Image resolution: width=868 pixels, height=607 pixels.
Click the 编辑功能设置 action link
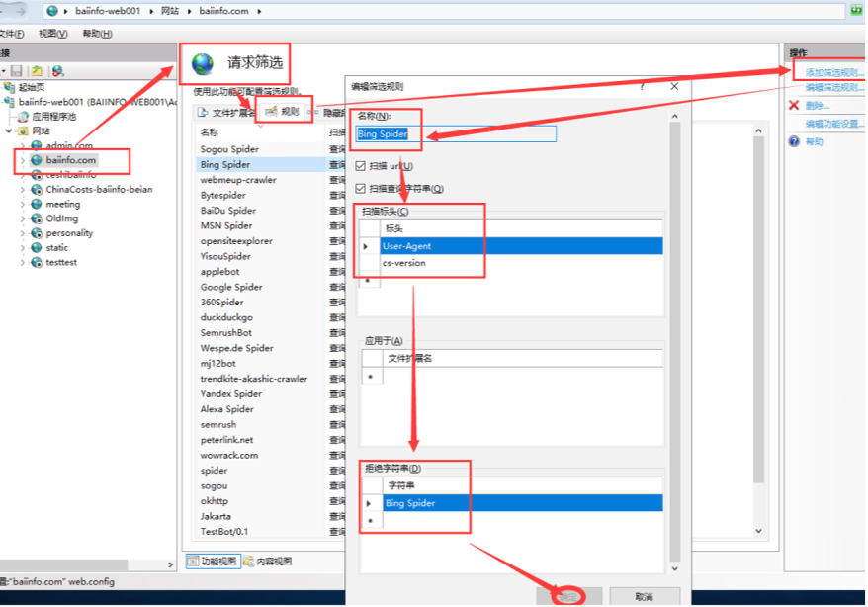coord(834,124)
